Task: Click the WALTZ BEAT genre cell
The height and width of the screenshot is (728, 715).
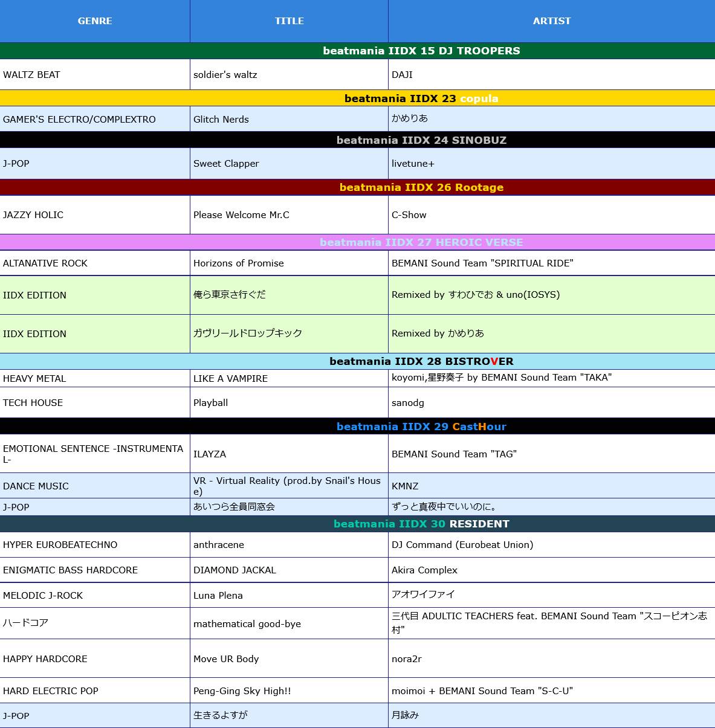Action: tap(95, 74)
